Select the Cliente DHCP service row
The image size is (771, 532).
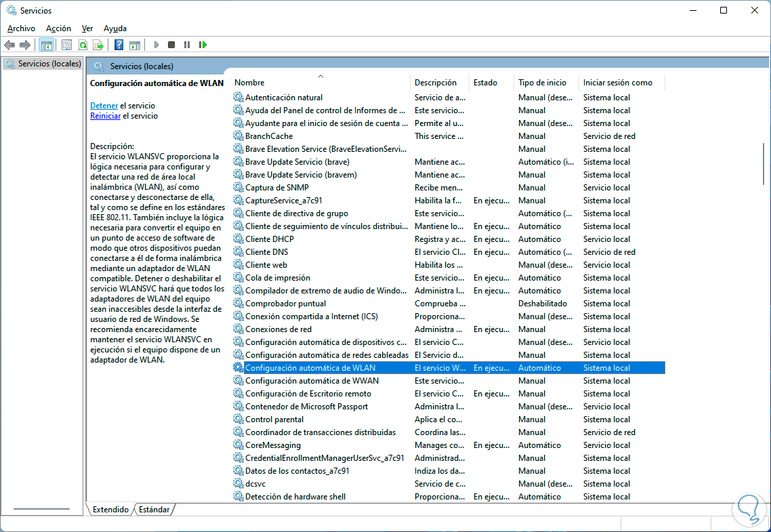(269, 239)
